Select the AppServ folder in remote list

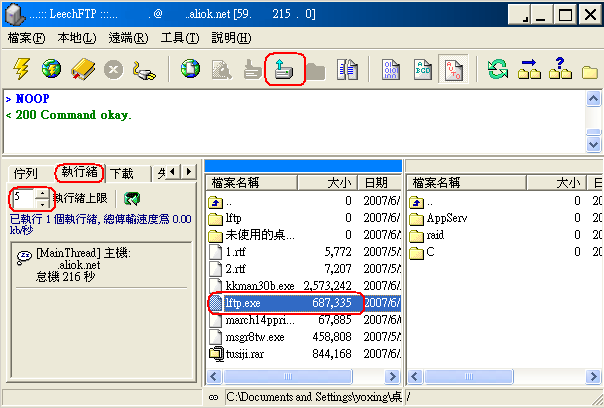coord(446,217)
